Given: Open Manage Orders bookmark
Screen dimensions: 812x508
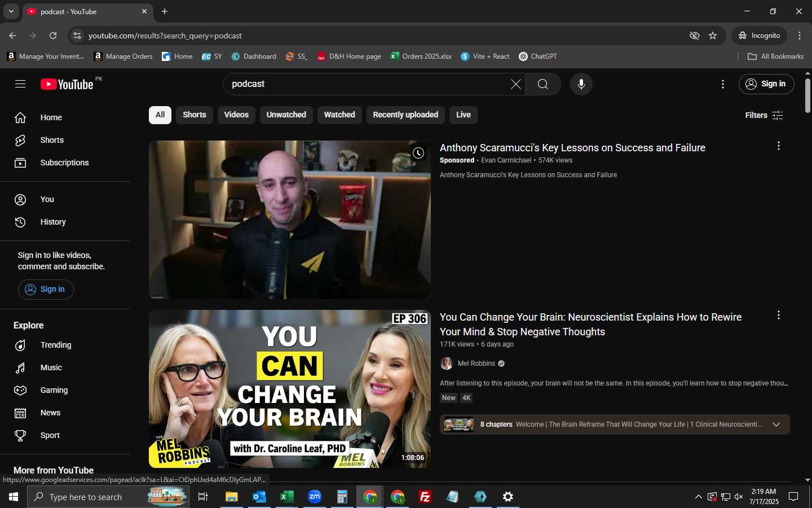Looking at the screenshot, I should click(123, 56).
